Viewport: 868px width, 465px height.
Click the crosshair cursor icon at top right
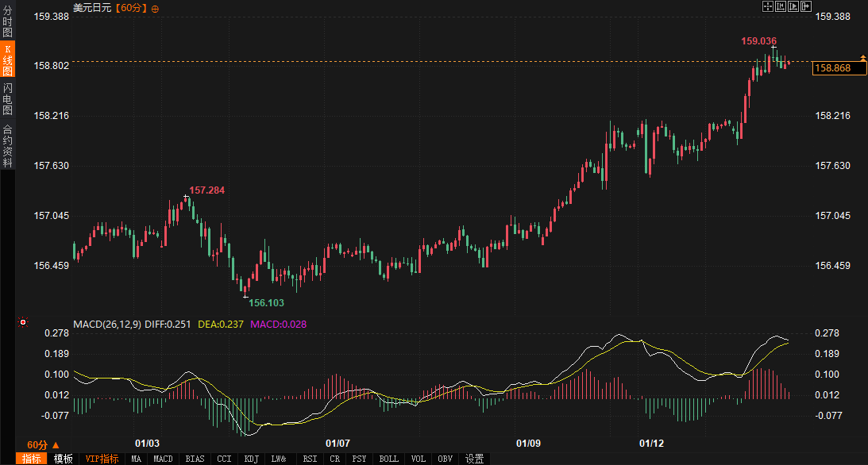pos(768,6)
